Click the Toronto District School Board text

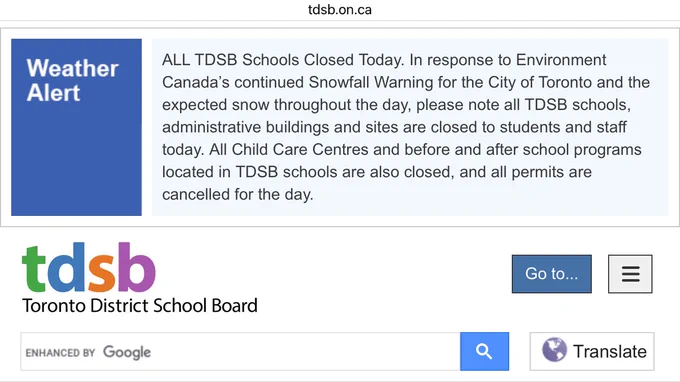[140, 306]
